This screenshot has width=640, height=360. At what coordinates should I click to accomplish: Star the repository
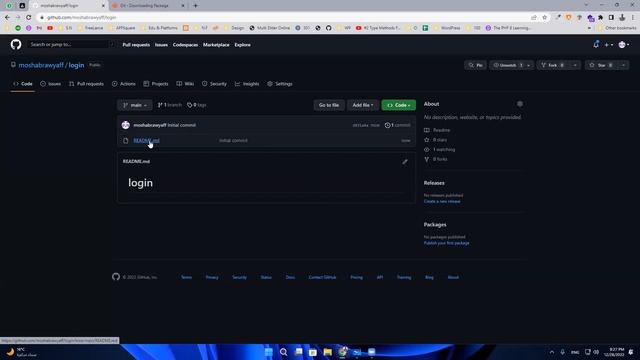tap(601, 65)
